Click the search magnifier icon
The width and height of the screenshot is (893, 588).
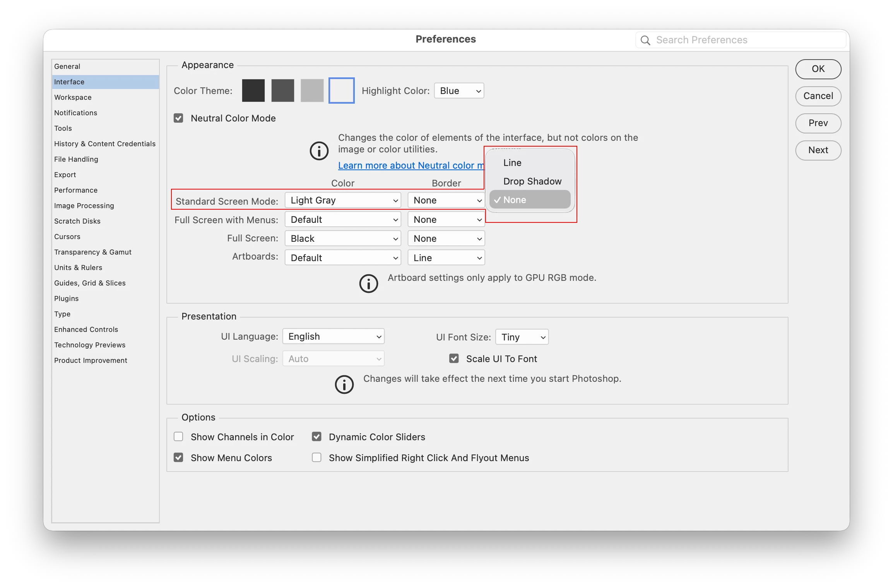tap(645, 40)
